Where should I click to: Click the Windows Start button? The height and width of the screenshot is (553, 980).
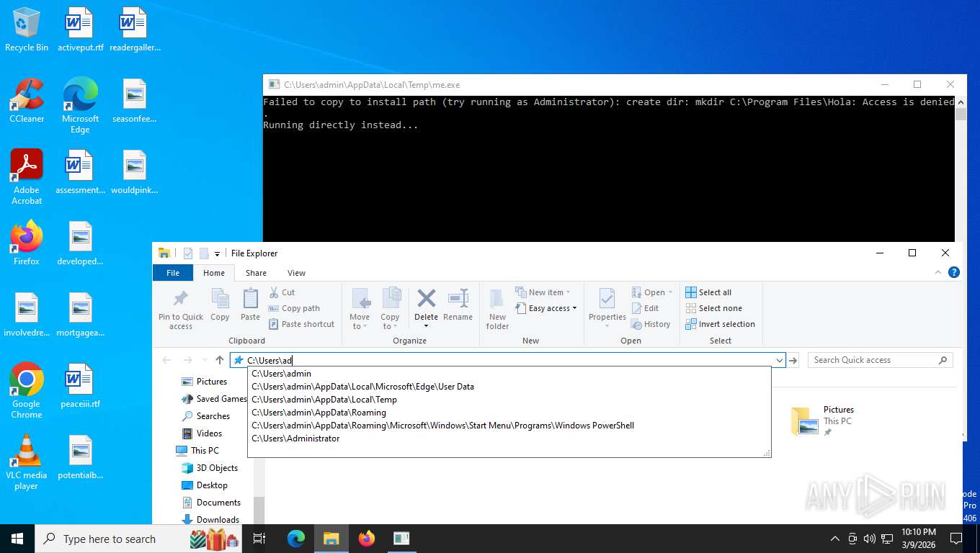(17, 539)
